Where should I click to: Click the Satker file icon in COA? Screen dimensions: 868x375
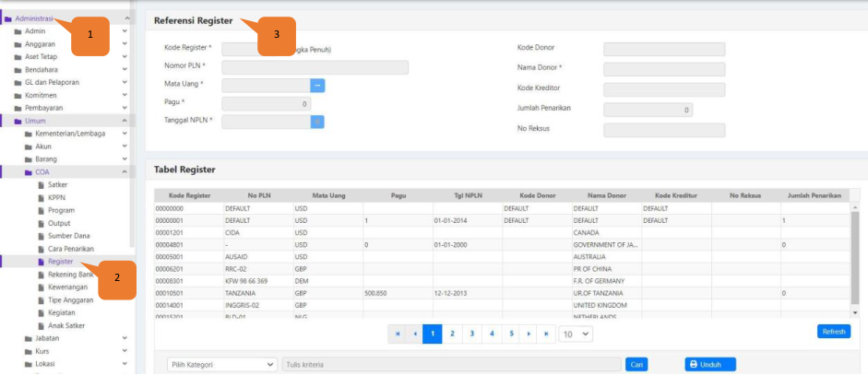pyautogui.click(x=41, y=184)
